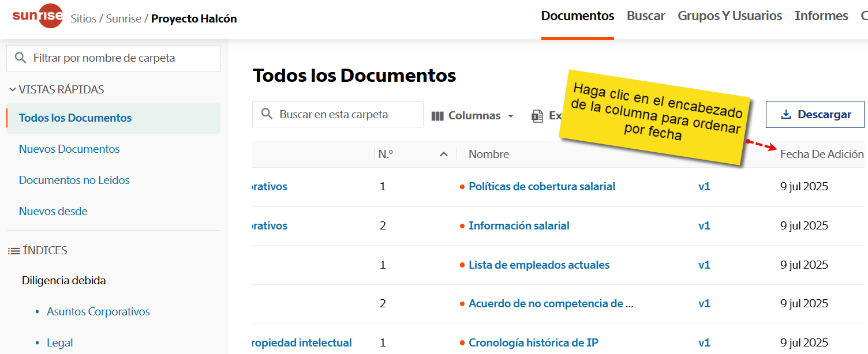The image size is (868, 354).
Task: Sort by the Nombre column header
Action: 489,154
